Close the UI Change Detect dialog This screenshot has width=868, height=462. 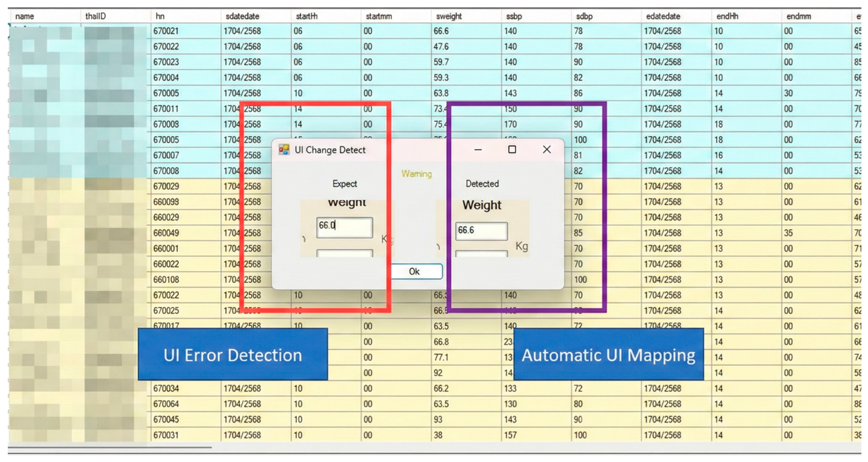tap(547, 149)
